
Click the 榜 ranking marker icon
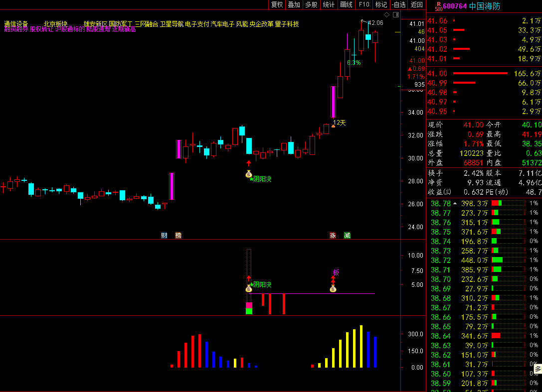tap(178, 235)
